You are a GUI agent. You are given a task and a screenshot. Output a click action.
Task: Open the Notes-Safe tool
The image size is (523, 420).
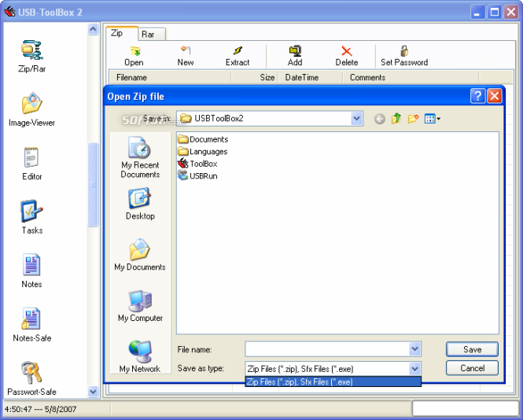(x=31, y=325)
